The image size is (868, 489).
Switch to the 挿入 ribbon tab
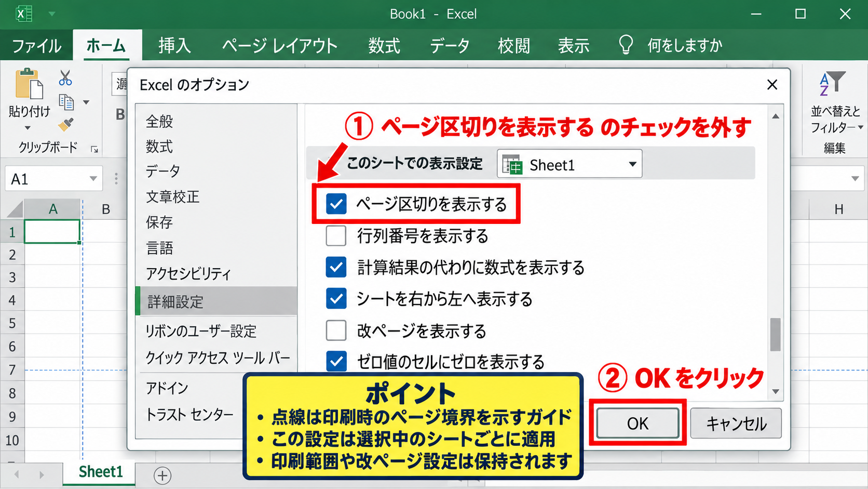pyautogui.click(x=174, y=46)
